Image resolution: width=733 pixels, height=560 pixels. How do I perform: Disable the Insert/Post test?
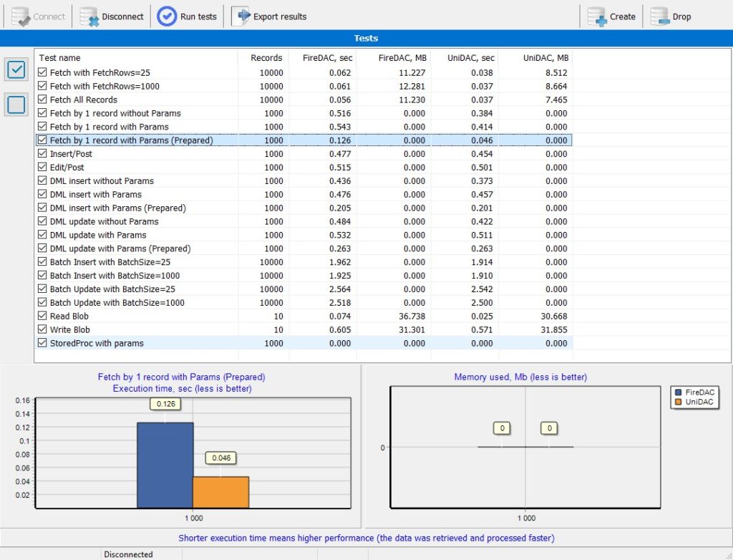click(42, 153)
